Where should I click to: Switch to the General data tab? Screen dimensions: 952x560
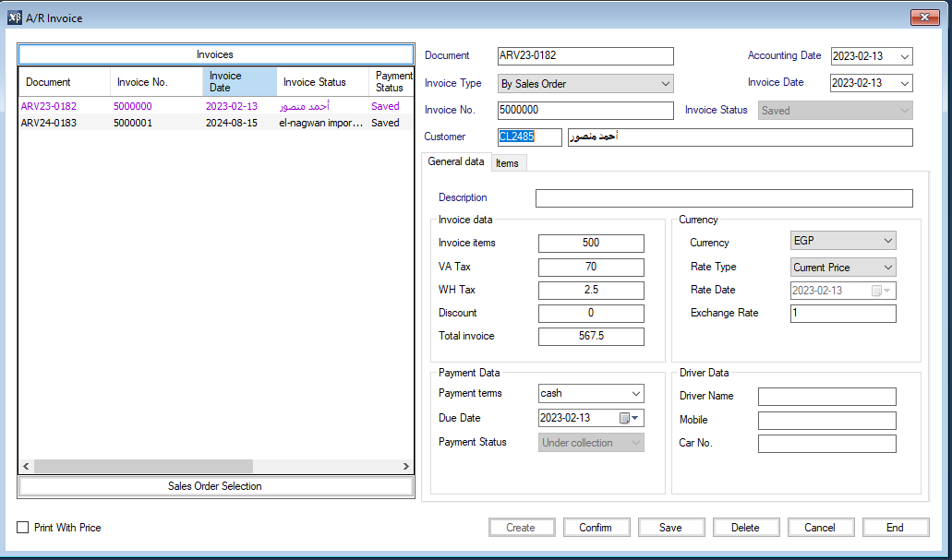click(x=456, y=161)
